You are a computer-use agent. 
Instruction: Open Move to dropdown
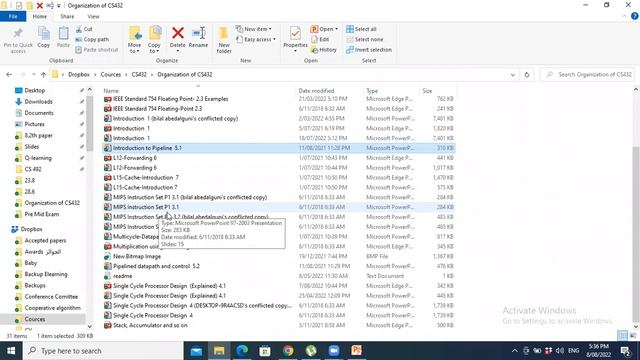coord(134,40)
